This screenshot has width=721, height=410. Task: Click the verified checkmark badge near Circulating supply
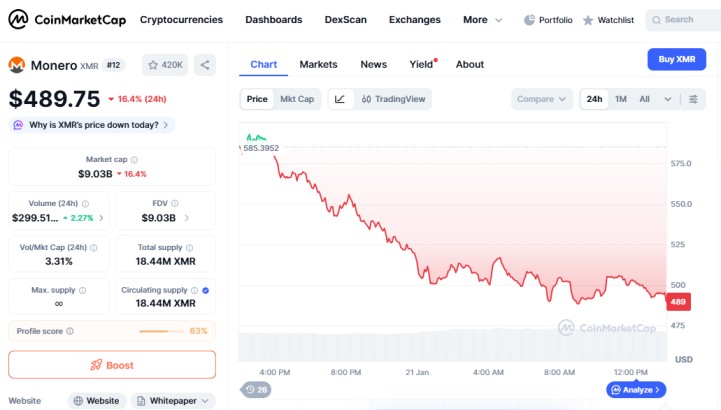click(x=206, y=290)
